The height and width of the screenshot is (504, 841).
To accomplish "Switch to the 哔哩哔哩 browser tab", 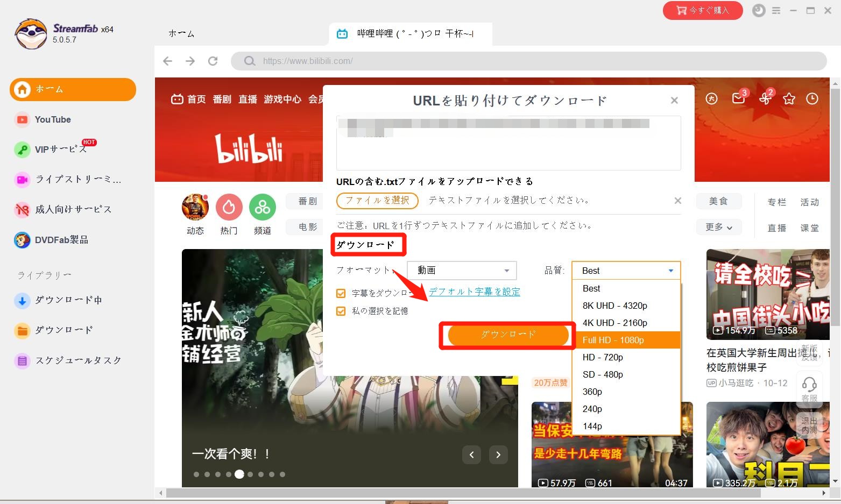I will pos(410,33).
